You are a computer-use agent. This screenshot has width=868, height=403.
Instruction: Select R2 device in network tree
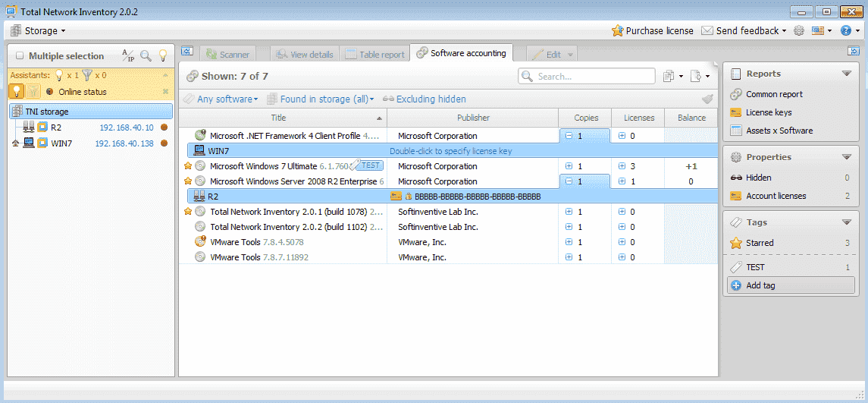pyautogui.click(x=56, y=128)
